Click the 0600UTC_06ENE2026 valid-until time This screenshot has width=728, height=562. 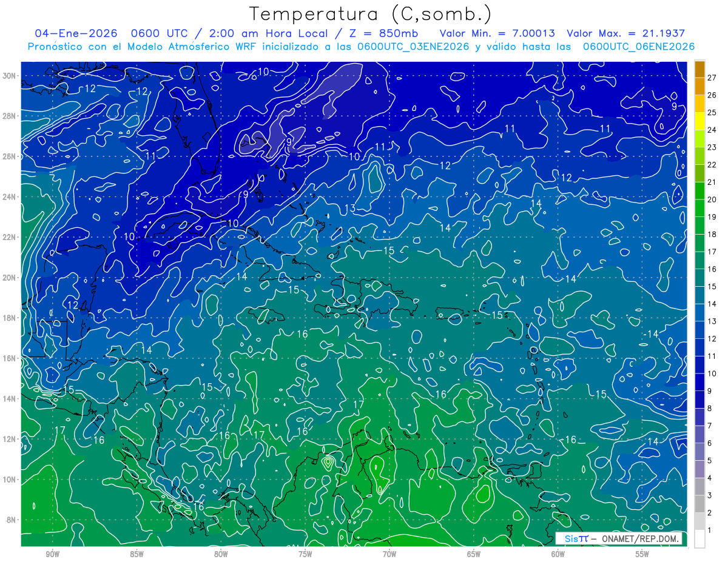(639, 47)
